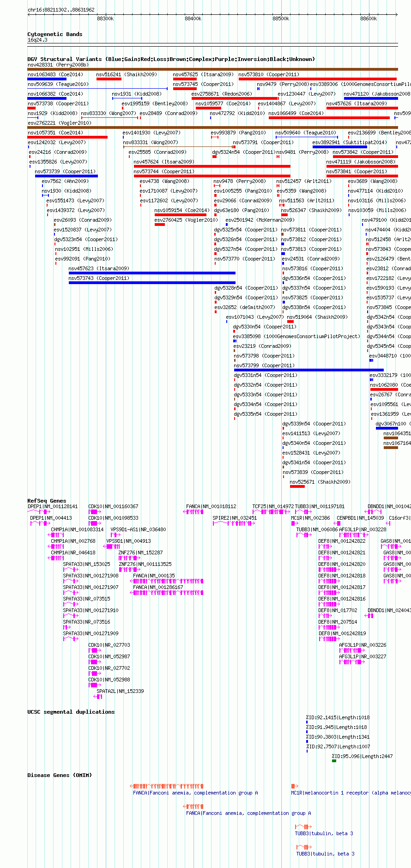
Task: Select the DEF8|NM_017702 gene
Action: pos(338,610)
